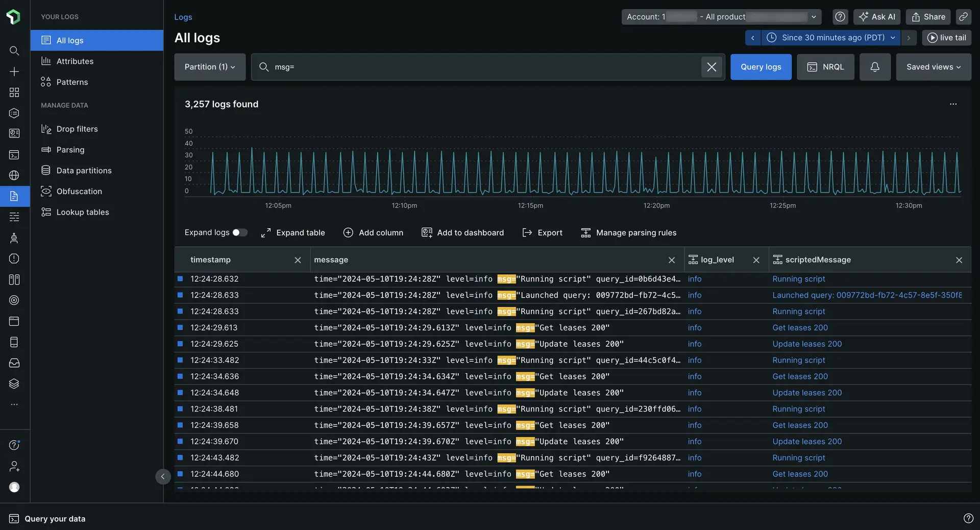The image size is (980, 530).
Task: Remove the log_level column
Action: 756,260
